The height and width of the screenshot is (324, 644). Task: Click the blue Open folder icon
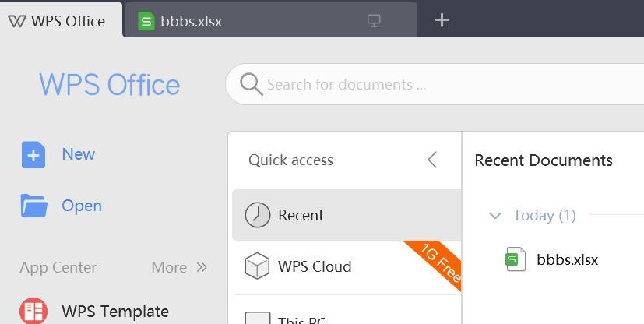33,206
